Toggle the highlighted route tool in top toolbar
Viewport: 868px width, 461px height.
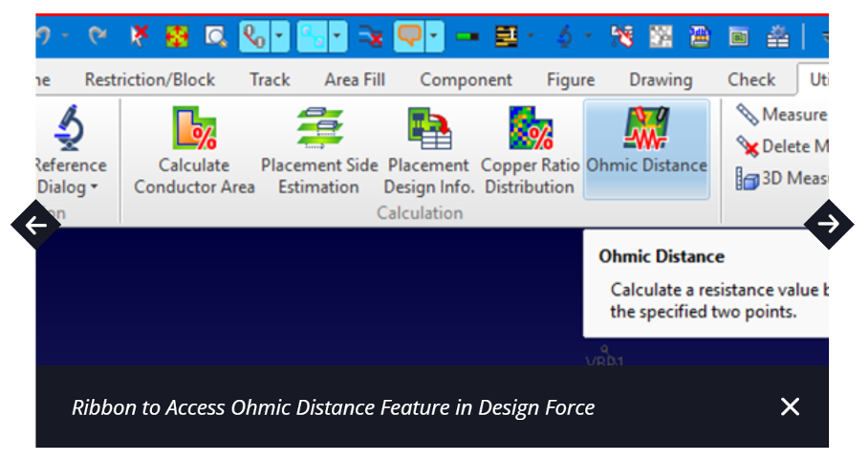coord(253,37)
